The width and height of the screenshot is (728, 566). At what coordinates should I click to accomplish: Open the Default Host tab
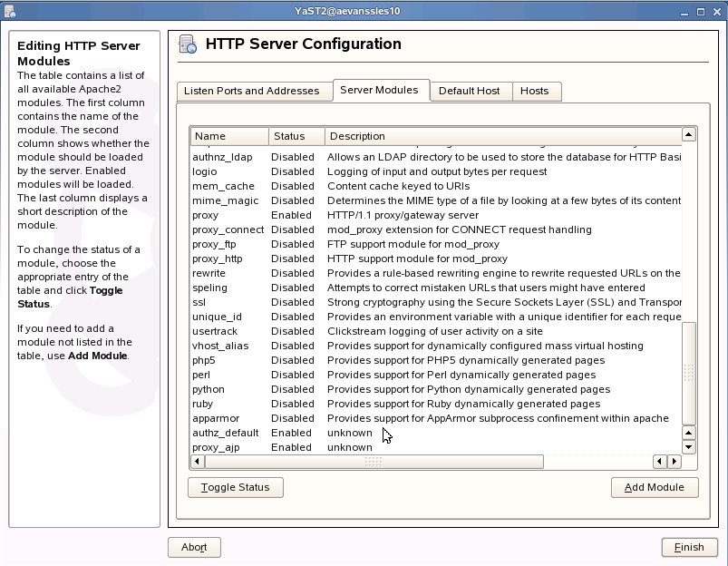tap(470, 91)
